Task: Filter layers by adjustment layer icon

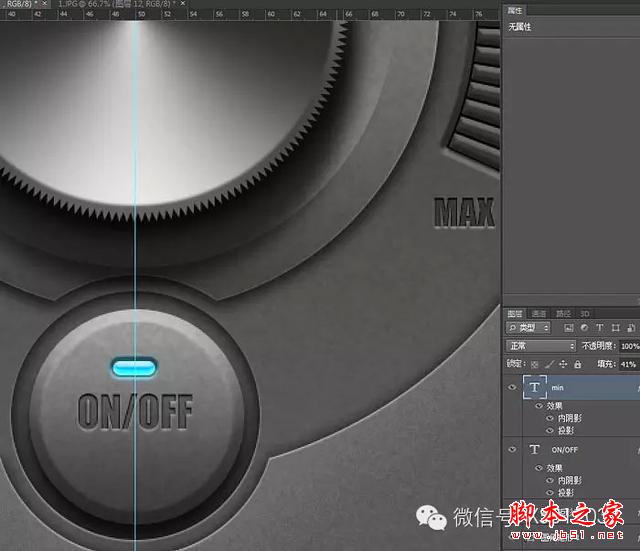Action: tap(584, 328)
